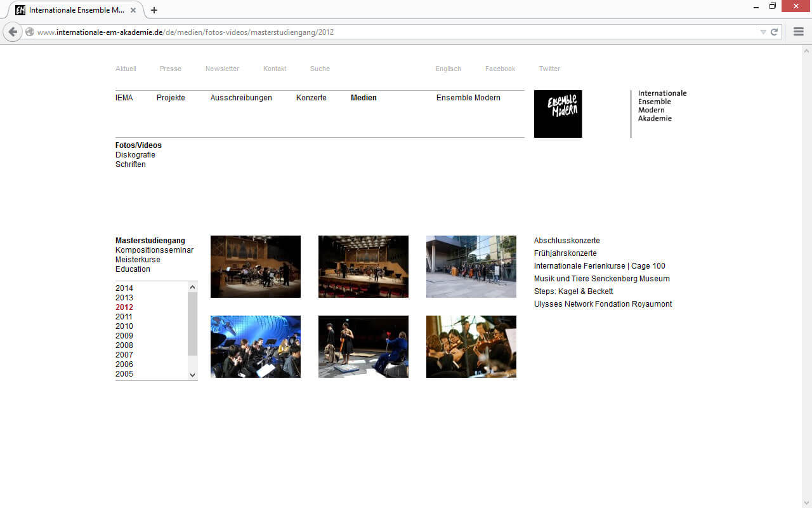Open Internationale Ferienkurse | Cage 100 link
Viewport: 812px width, 508px height.
[x=599, y=266]
